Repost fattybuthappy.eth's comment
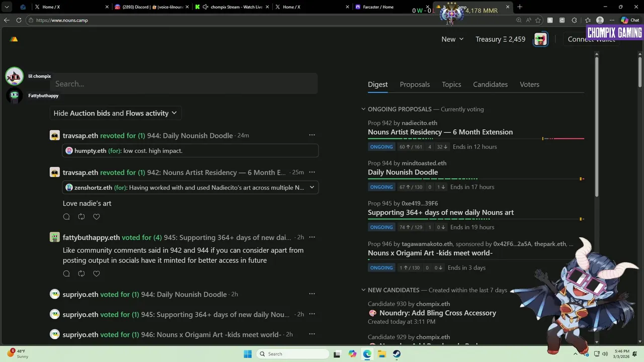This screenshot has width=644, height=362. [x=82, y=274]
